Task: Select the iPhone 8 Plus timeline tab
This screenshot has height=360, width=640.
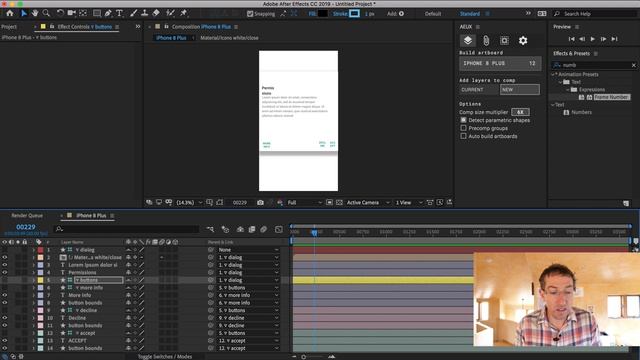Action: tap(91, 216)
